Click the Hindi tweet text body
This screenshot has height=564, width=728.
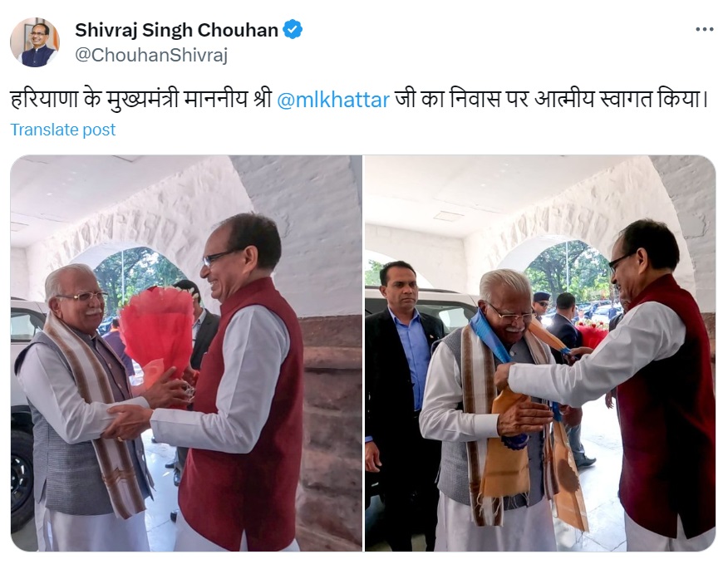click(x=359, y=100)
